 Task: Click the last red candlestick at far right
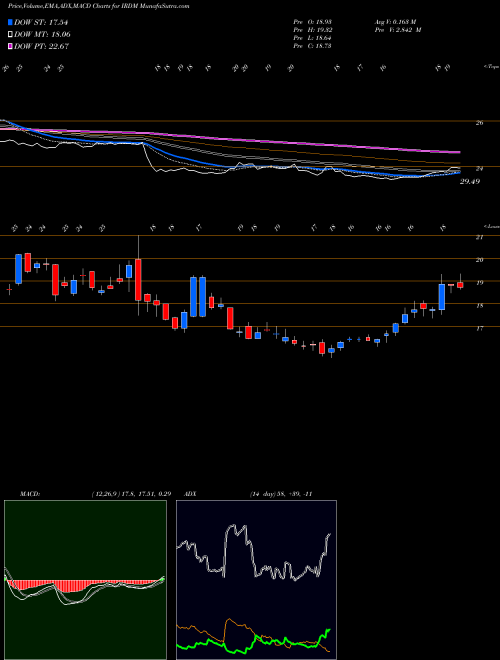pyautogui.click(x=460, y=285)
